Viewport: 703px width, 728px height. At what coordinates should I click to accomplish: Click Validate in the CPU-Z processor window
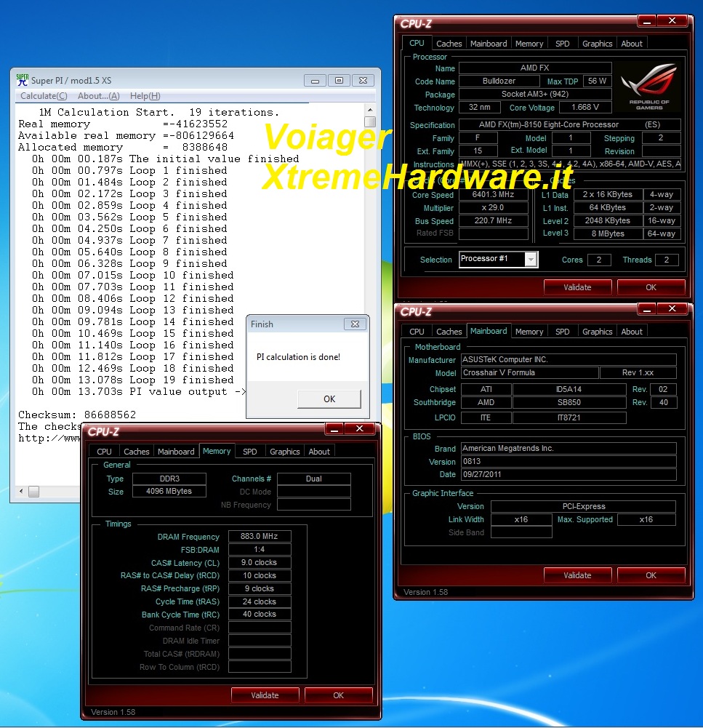pos(577,287)
